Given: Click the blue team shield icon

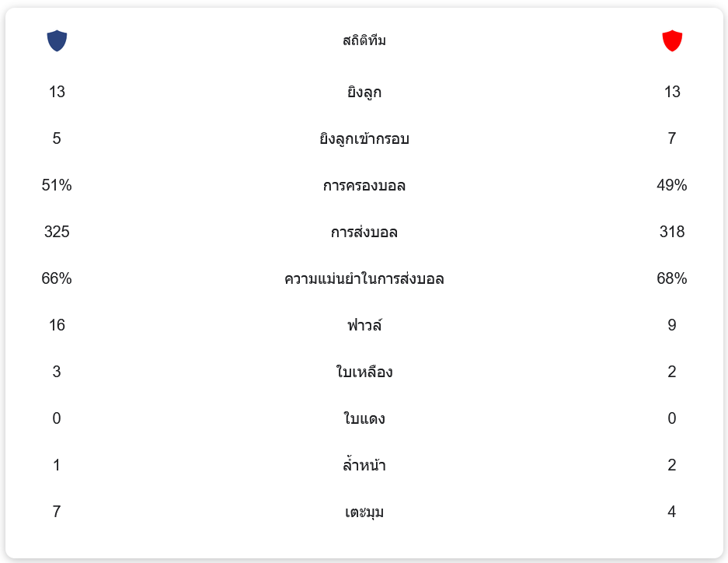Looking at the screenshot, I should point(57,40).
